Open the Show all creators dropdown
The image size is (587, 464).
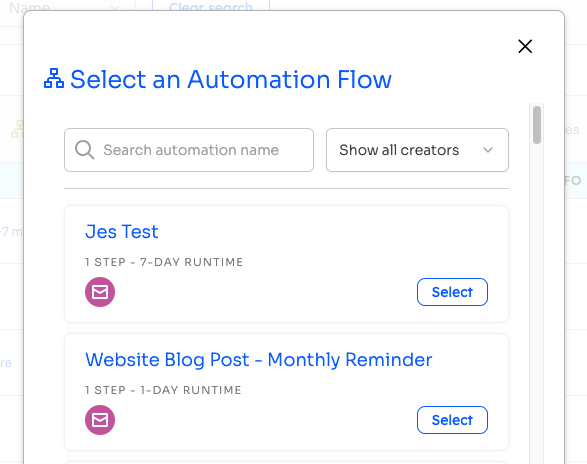point(417,150)
